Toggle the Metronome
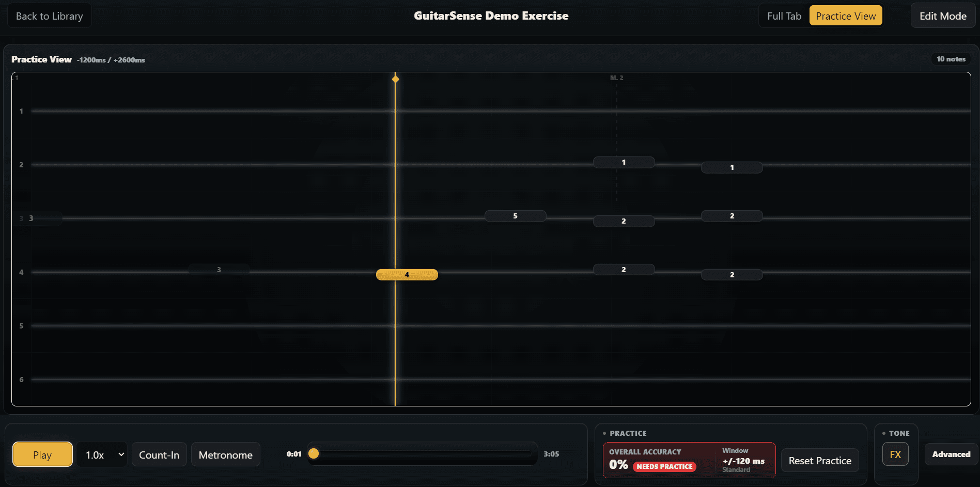This screenshot has height=487, width=980. [225, 454]
